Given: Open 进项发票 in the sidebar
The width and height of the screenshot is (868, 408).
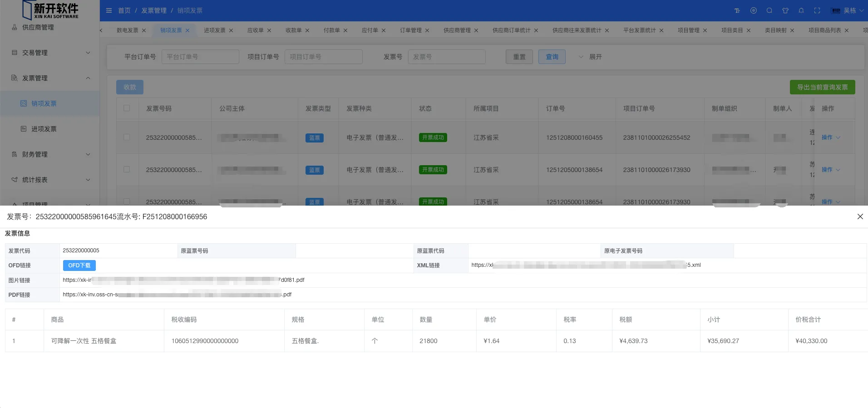Looking at the screenshot, I should tap(44, 129).
